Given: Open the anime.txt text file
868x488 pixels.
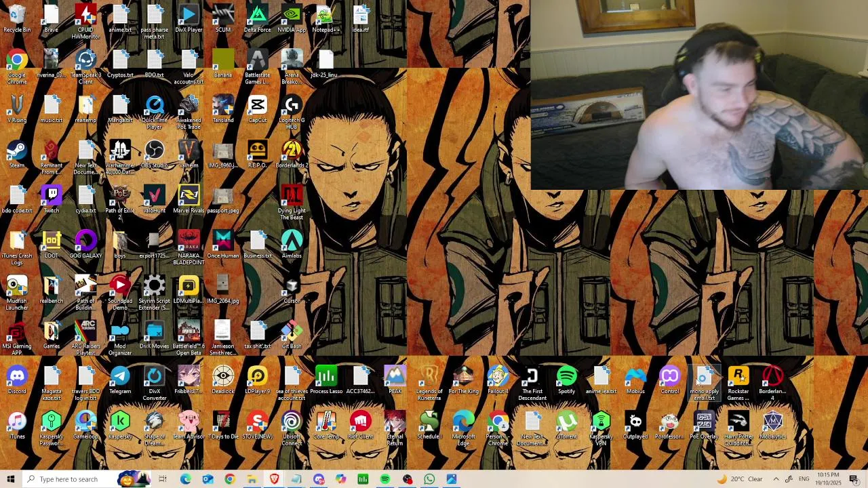Looking at the screenshot, I should (x=120, y=19).
